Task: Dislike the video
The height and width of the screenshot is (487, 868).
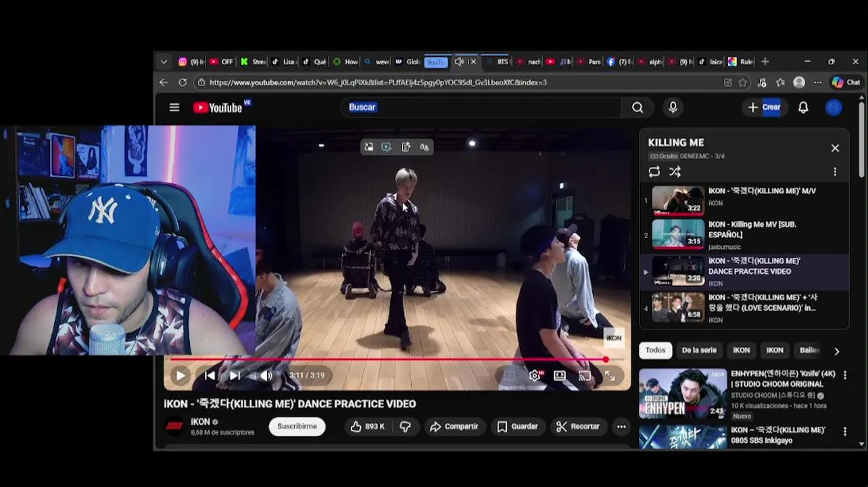Action: 405,427
